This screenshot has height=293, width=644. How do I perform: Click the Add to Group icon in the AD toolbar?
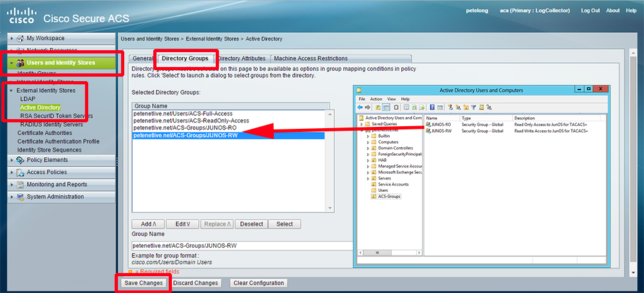tap(489, 108)
